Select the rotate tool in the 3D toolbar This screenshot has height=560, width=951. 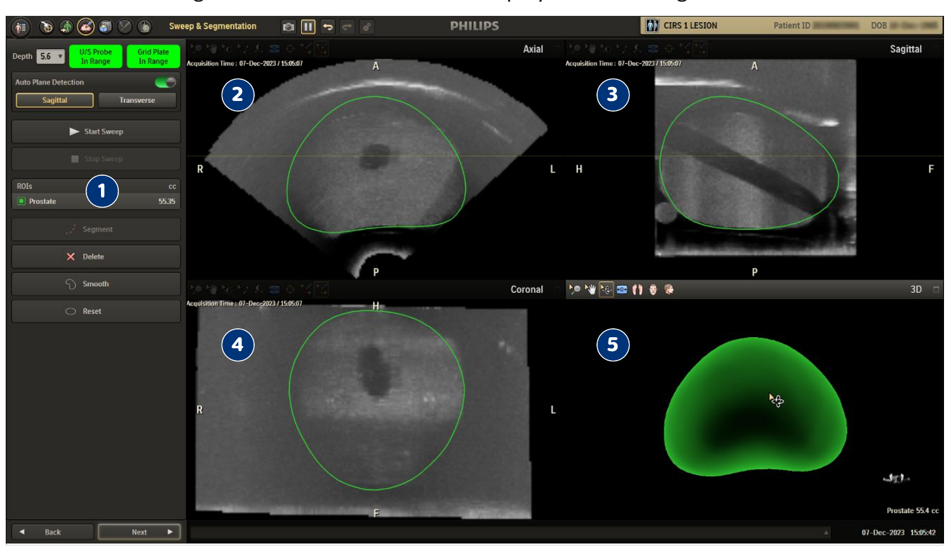click(606, 290)
